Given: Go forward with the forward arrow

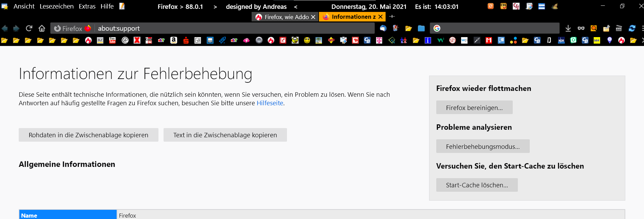Looking at the screenshot, I should [x=16, y=28].
